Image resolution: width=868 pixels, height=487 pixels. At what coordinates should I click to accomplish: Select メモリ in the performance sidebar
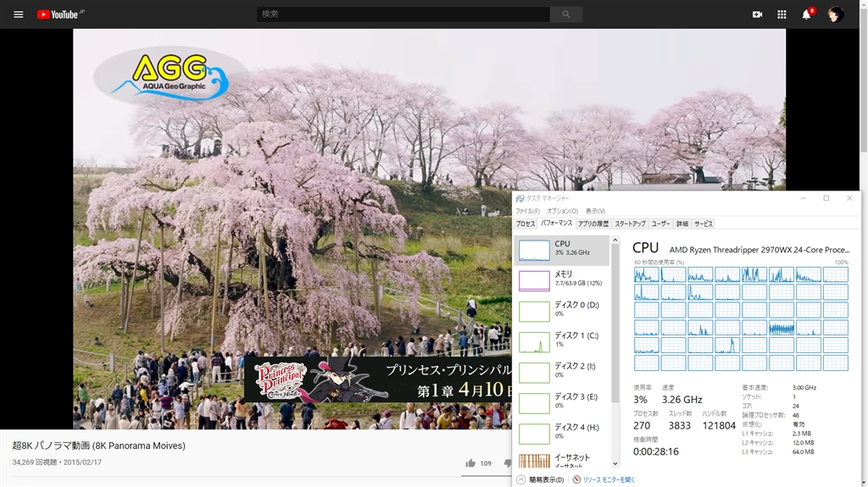562,280
